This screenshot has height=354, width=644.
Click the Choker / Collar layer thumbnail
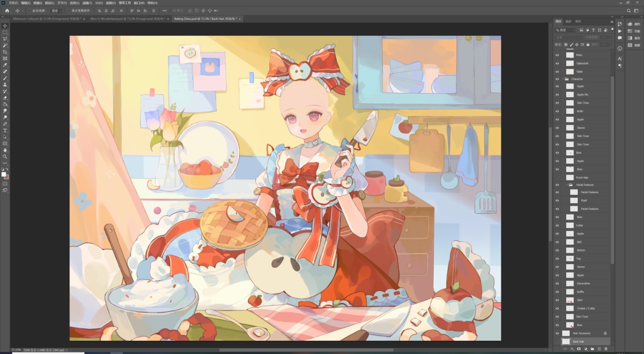(x=570, y=309)
